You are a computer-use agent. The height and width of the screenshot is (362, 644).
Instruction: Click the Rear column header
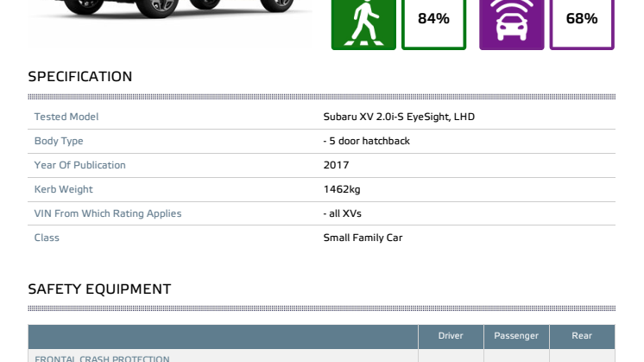(582, 336)
